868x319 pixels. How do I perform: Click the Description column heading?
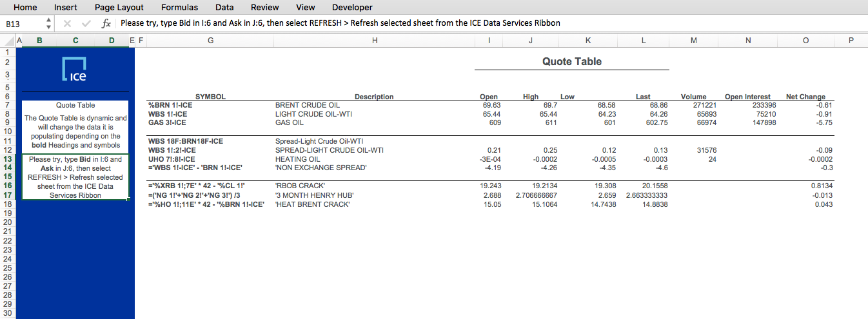tap(374, 97)
